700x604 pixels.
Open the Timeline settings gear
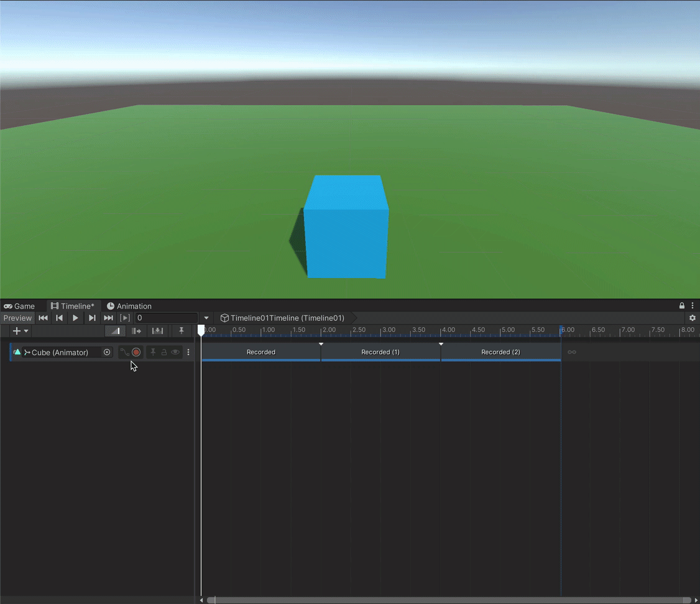[693, 317]
